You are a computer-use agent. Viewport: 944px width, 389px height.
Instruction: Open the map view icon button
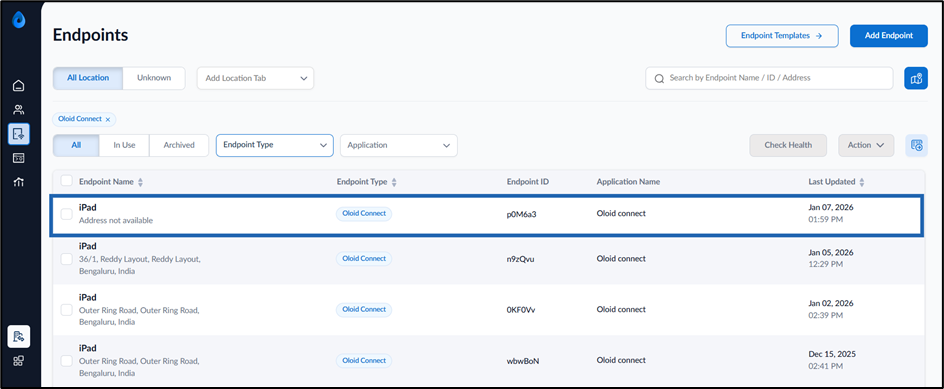(x=916, y=78)
